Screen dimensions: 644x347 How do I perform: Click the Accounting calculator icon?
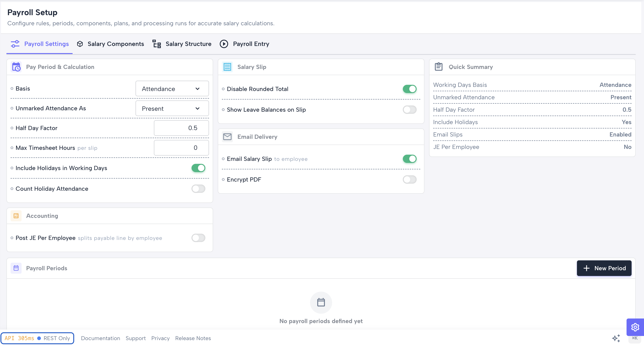tap(16, 216)
